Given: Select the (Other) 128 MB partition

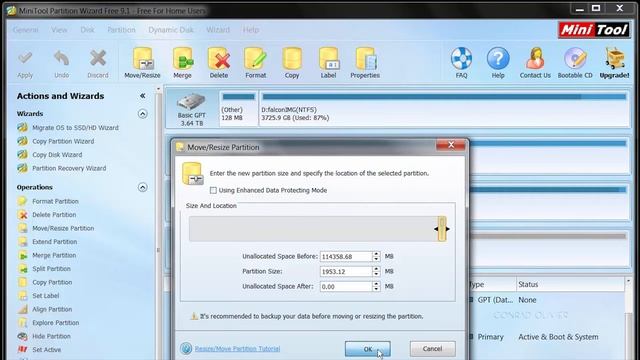Looking at the screenshot, I should point(238,109).
